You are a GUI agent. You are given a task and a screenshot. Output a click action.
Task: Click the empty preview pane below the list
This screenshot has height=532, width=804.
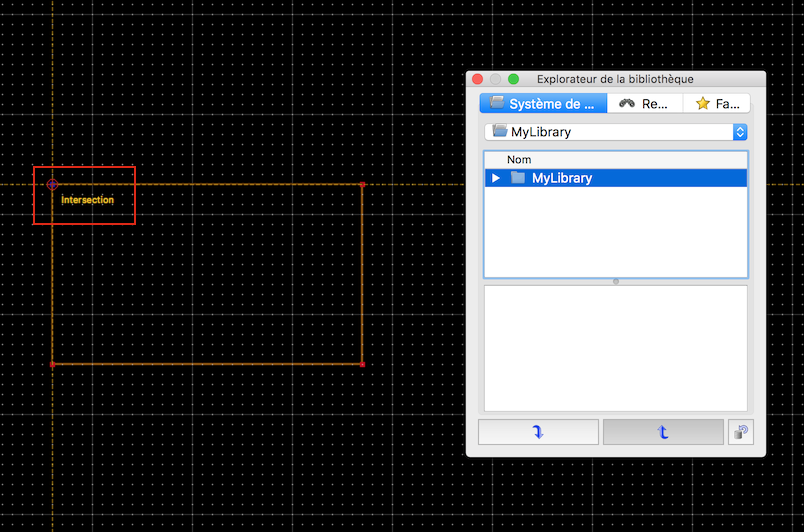coord(615,347)
